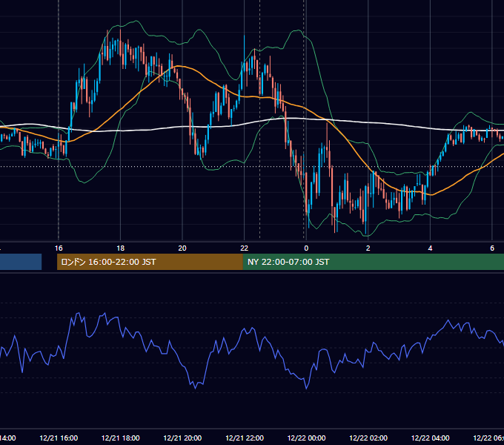Viewport: 504px width, 445px height.
Task: Click the blue session bar before London
Action: pos(21,262)
